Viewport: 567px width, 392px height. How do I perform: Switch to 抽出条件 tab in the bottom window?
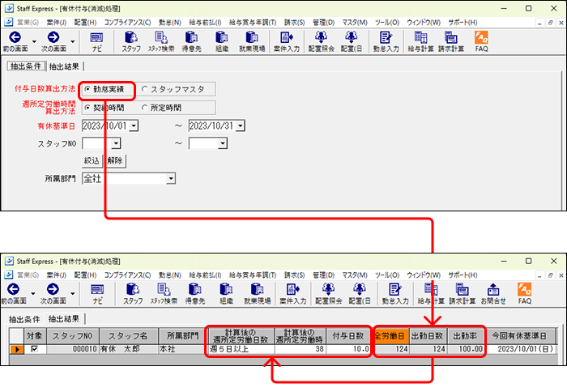[x=24, y=319]
